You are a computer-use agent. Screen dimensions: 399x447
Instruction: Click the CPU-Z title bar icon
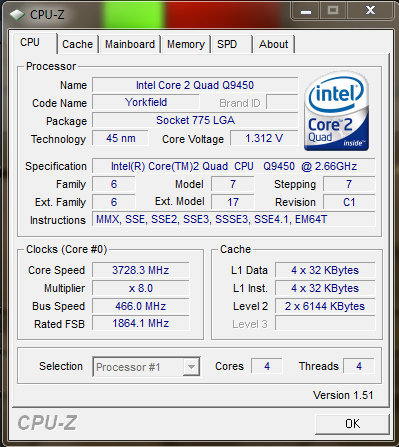tap(17, 14)
